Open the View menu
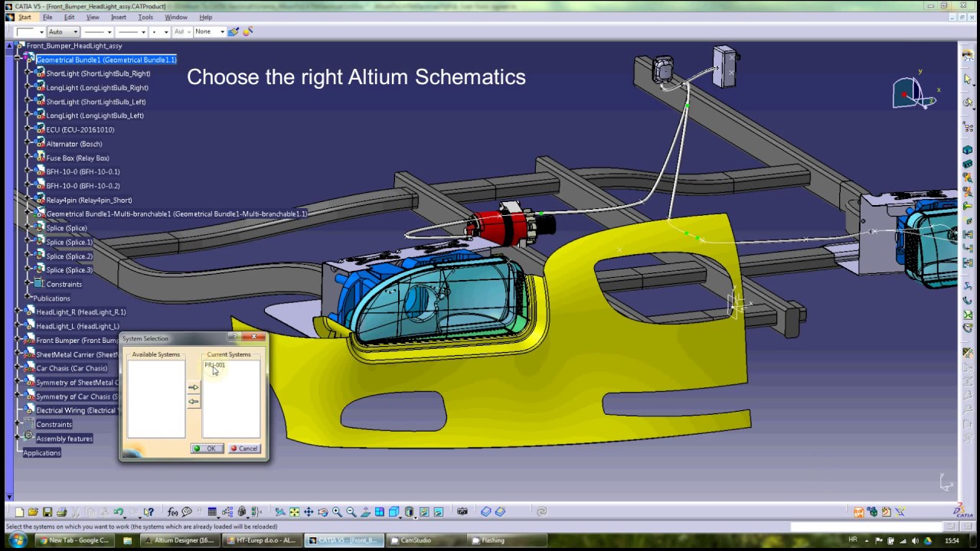 (x=93, y=17)
